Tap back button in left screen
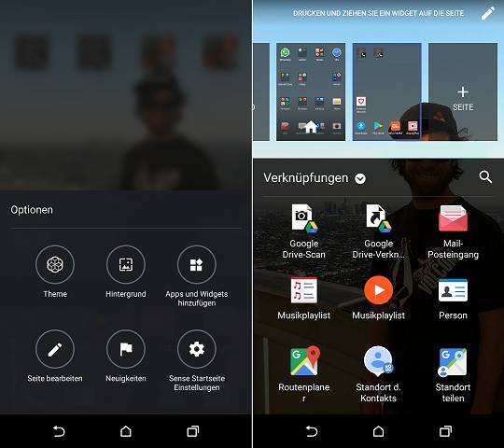 point(59,431)
